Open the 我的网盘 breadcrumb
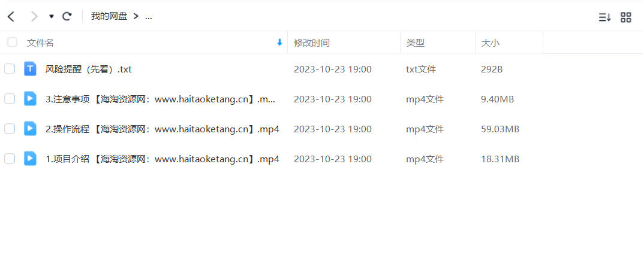The image size is (644, 258). click(x=109, y=16)
